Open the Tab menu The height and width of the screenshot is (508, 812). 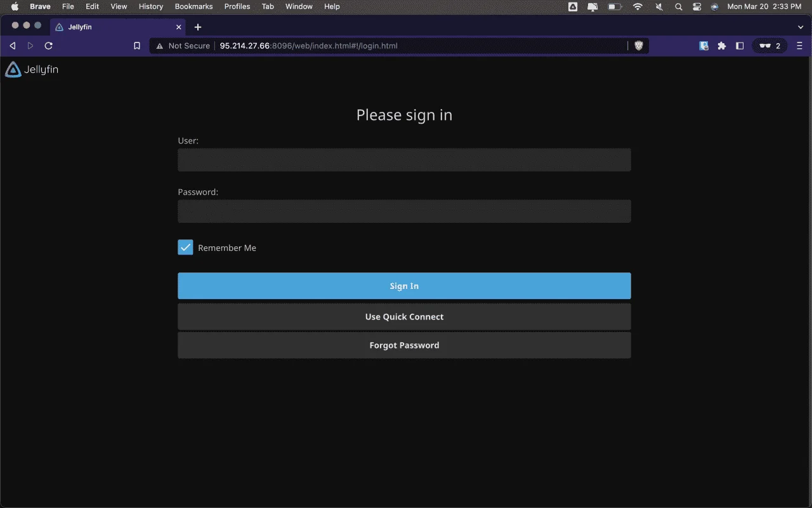tap(268, 6)
